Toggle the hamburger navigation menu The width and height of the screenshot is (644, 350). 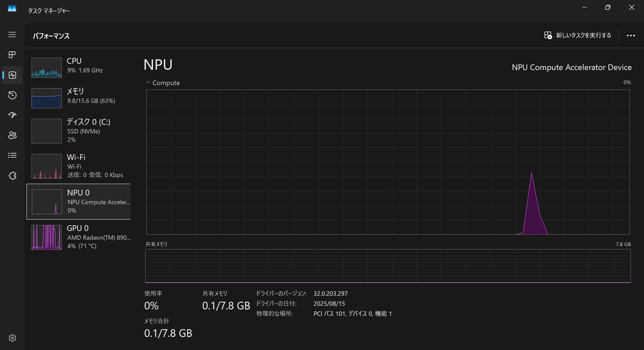[x=12, y=35]
